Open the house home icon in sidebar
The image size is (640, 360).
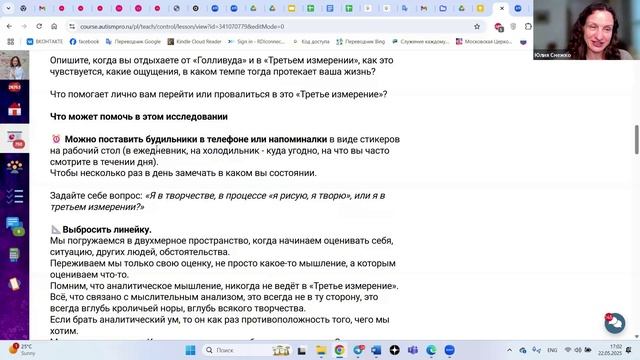point(15,109)
